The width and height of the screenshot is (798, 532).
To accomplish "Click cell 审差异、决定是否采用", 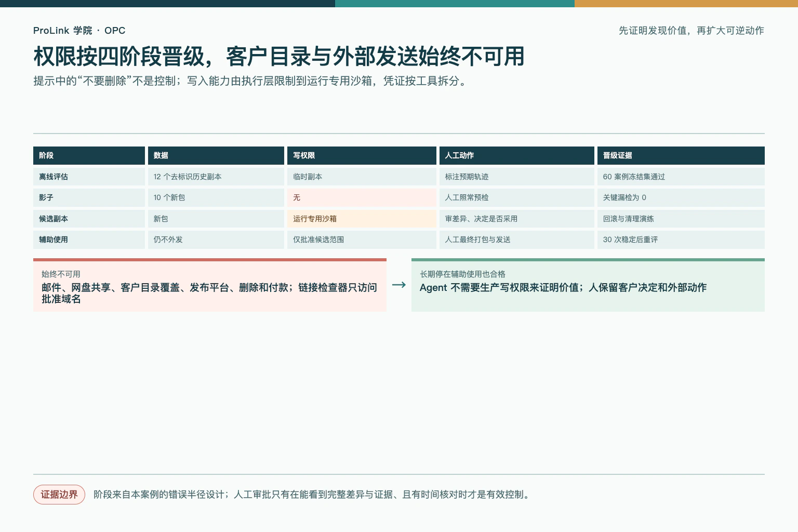I will [x=517, y=219].
